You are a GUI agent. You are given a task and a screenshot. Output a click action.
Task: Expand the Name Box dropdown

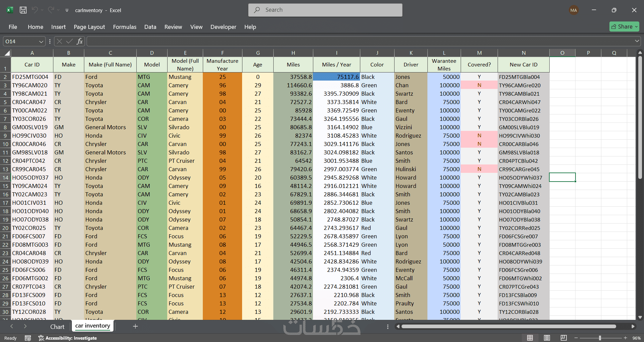(41, 42)
